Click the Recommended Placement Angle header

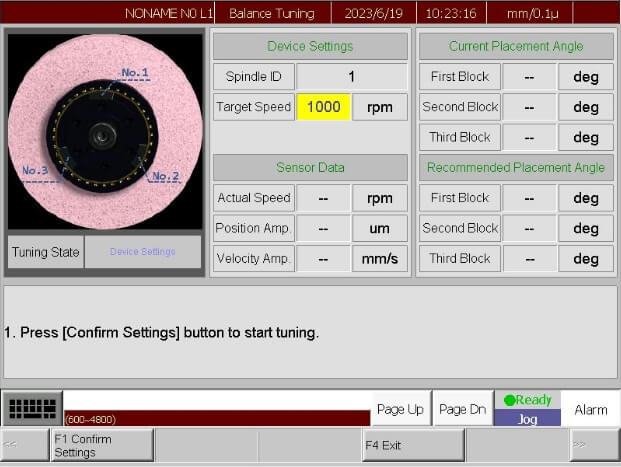click(x=516, y=168)
